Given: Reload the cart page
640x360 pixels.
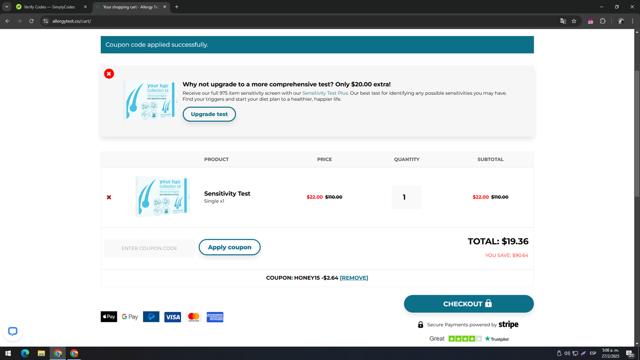Looking at the screenshot, I should [x=31, y=21].
